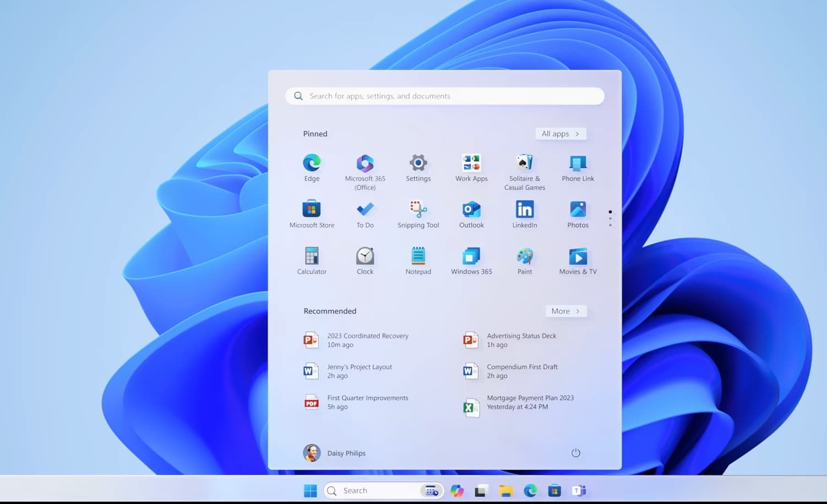Open Mortgage Payment Plan 2023 spreadsheet
Viewport: 827px width, 504px height.
(x=519, y=404)
